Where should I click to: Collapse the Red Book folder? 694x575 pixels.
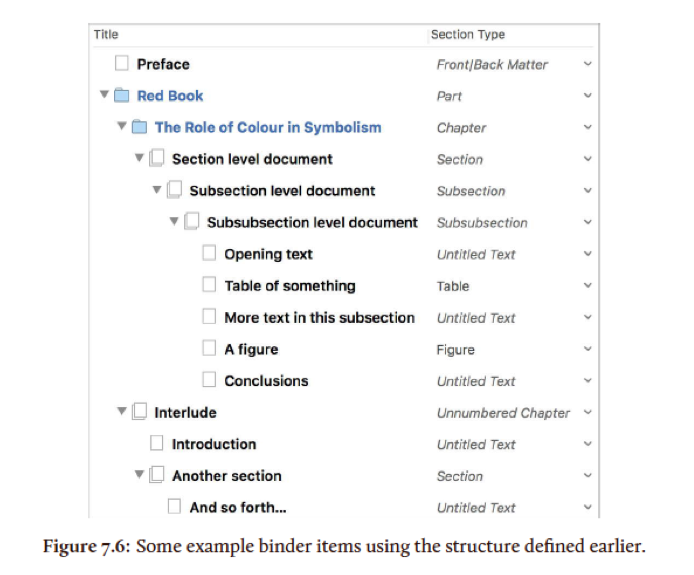[104, 96]
